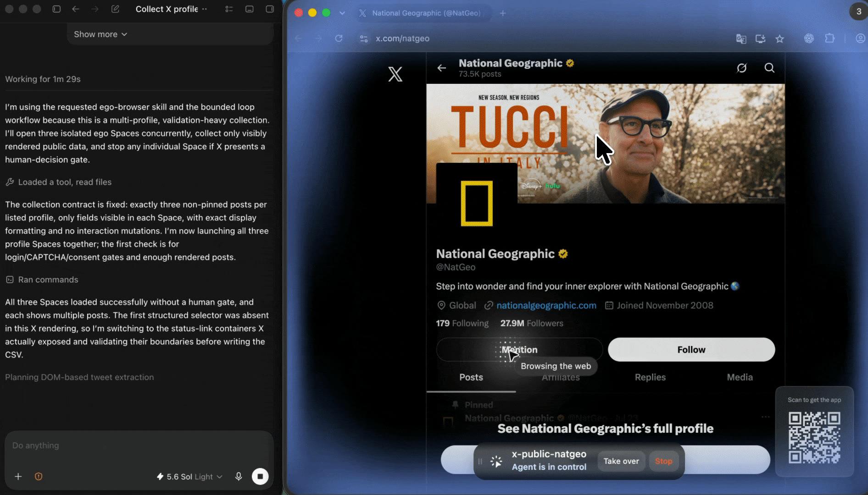Click the '73.5K posts' text
Screen dimensions: 868x495
[x=480, y=74]
